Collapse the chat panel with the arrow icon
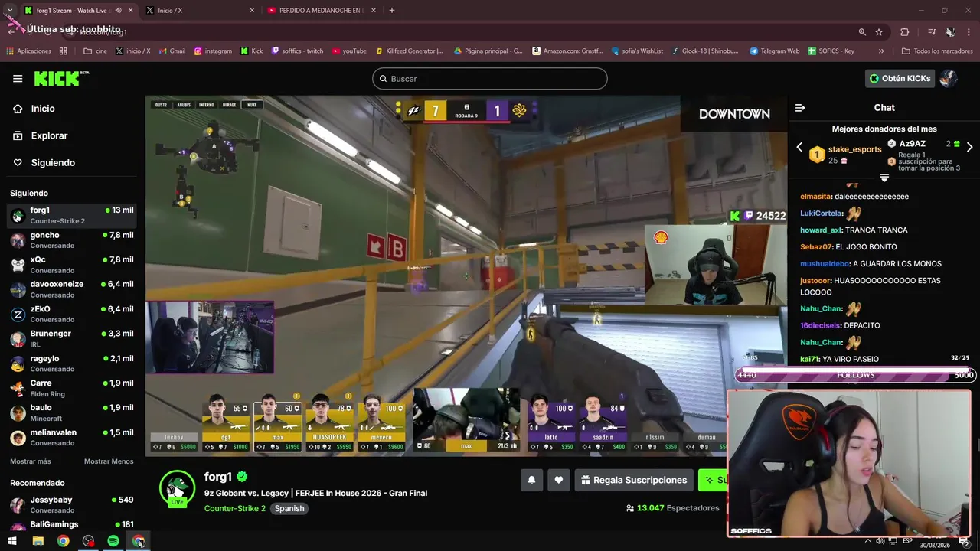Screen dimensions: 980x551 pos(800,108)
